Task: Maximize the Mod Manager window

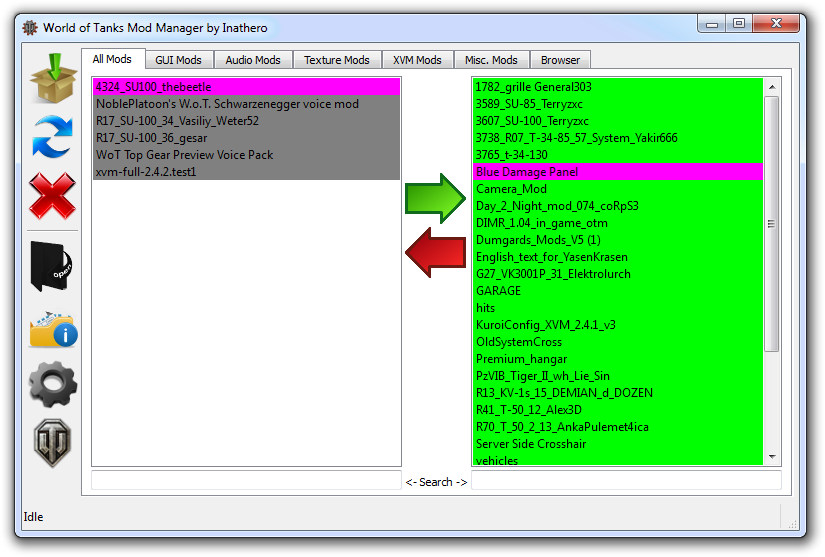Action: (739, 24)
